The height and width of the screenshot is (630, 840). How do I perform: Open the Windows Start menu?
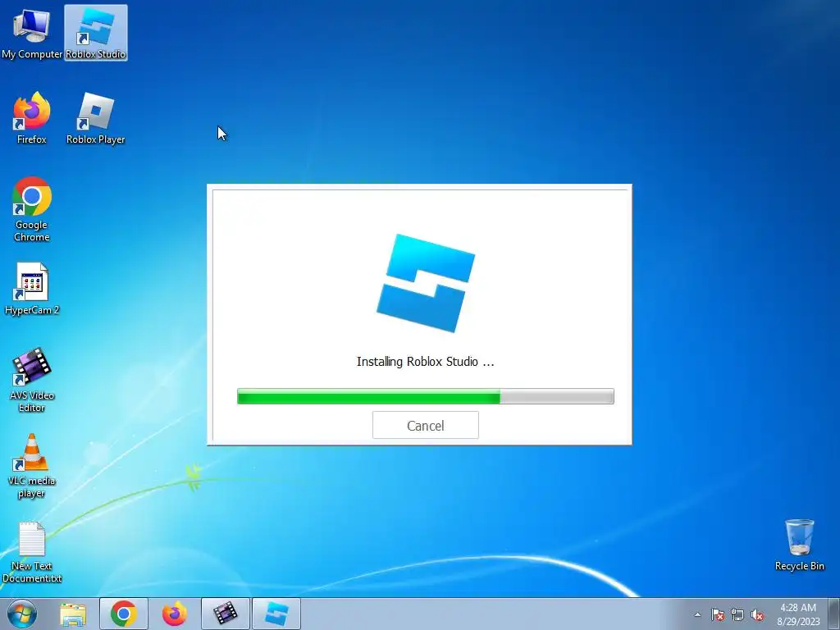click(22, 614)
